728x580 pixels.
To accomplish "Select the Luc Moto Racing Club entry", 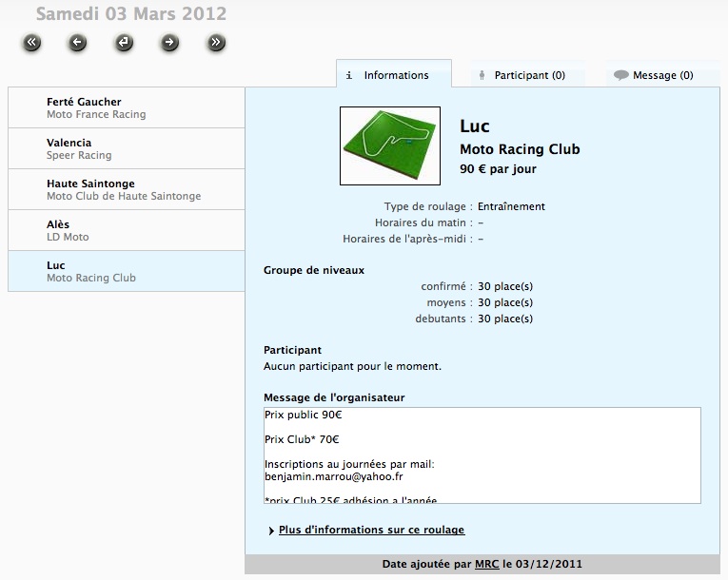I will 127,271.
